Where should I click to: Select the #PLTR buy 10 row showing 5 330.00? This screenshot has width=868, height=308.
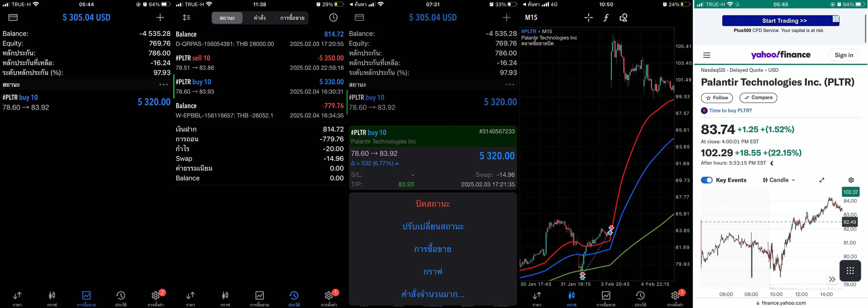coord(260,87)
